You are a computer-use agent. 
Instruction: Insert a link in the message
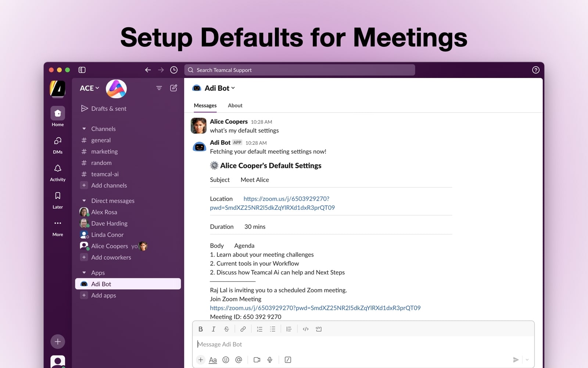pyautogui.click(x=243, y=329)
